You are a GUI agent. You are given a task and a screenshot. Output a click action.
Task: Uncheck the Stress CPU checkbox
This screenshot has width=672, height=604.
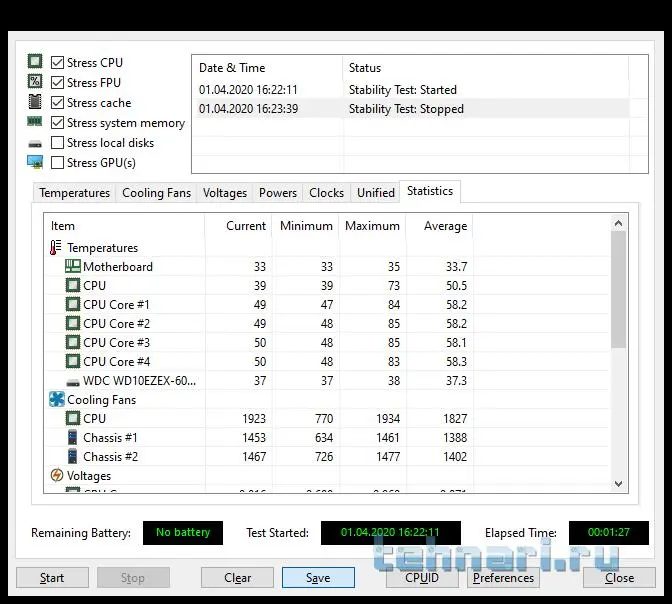(x=57, y=63)
